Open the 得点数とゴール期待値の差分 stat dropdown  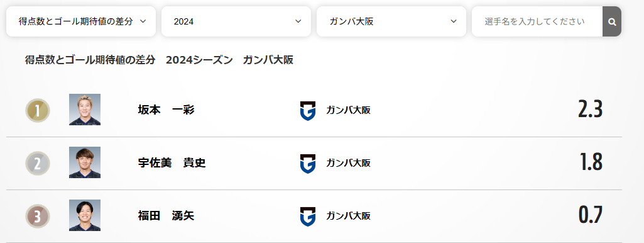(x=81, y=21)
